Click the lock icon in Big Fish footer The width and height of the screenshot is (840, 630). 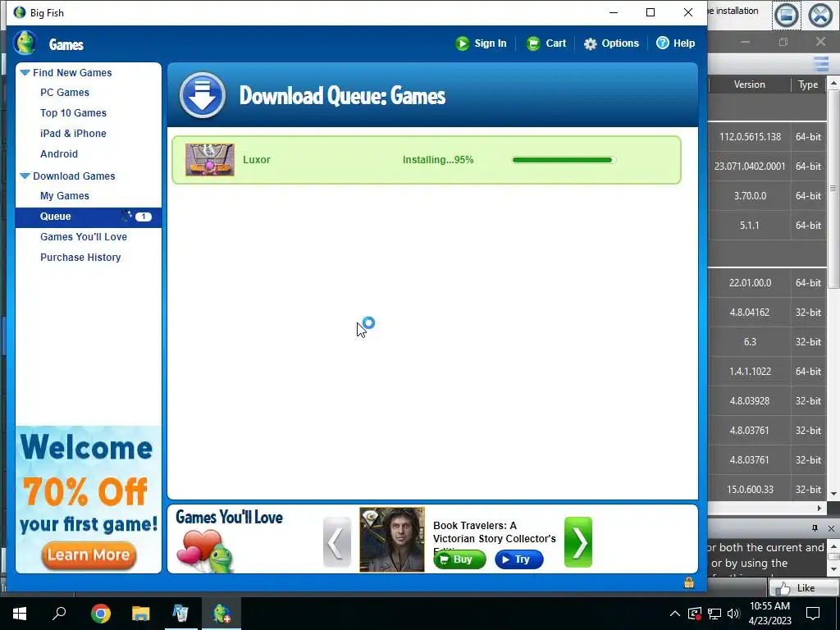coord(689,582)
